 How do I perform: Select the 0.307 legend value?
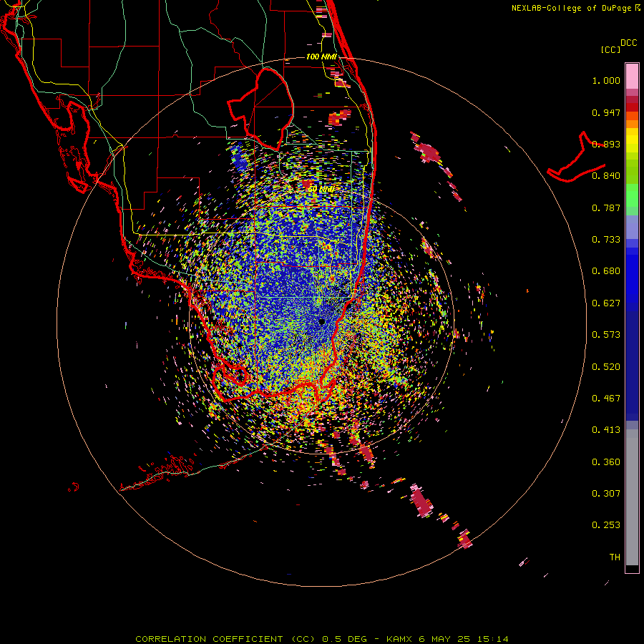[x=606, y=494]
